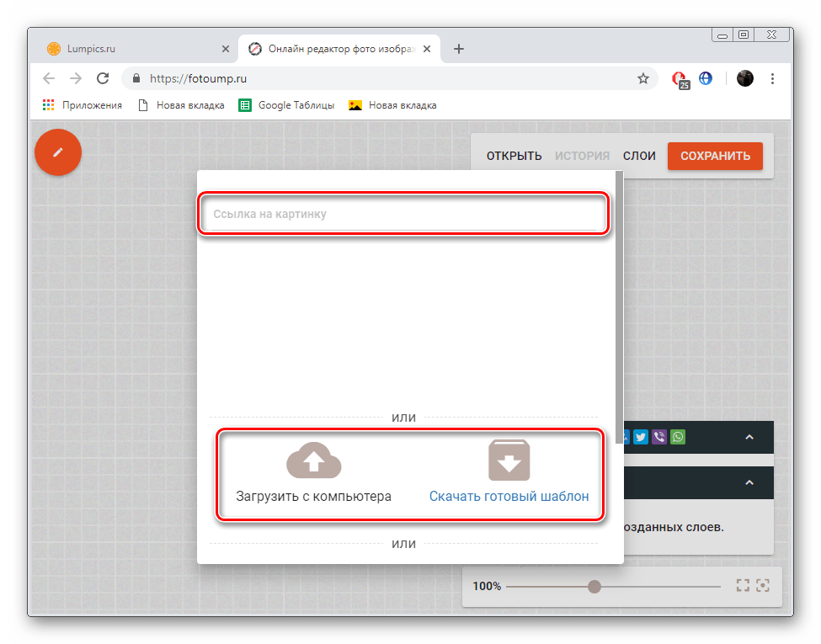Share via the Twitter icon

641,437
